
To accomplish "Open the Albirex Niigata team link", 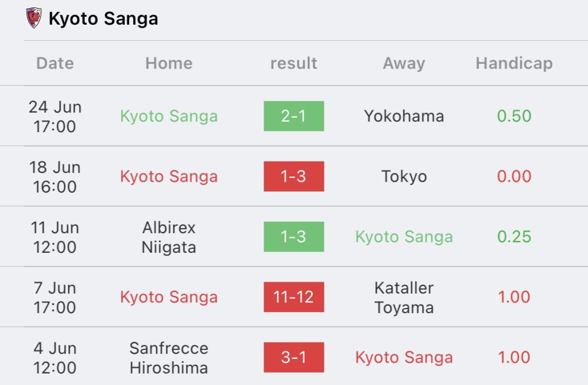I will [x=169, y=237].
